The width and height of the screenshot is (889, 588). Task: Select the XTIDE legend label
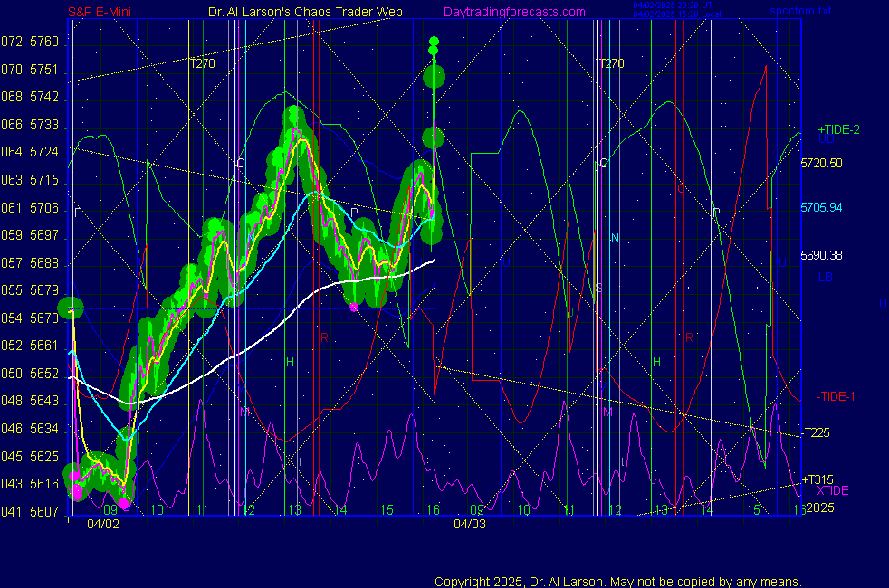coord(832,490)
